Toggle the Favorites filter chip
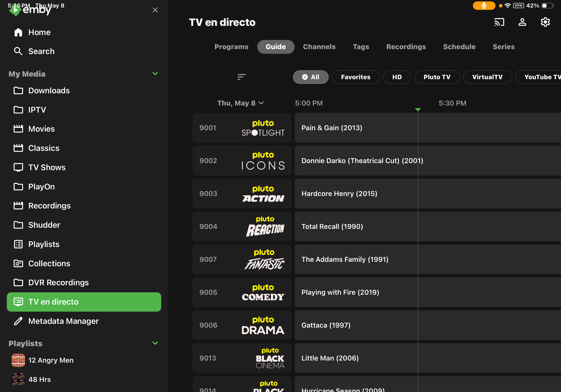 355,77
